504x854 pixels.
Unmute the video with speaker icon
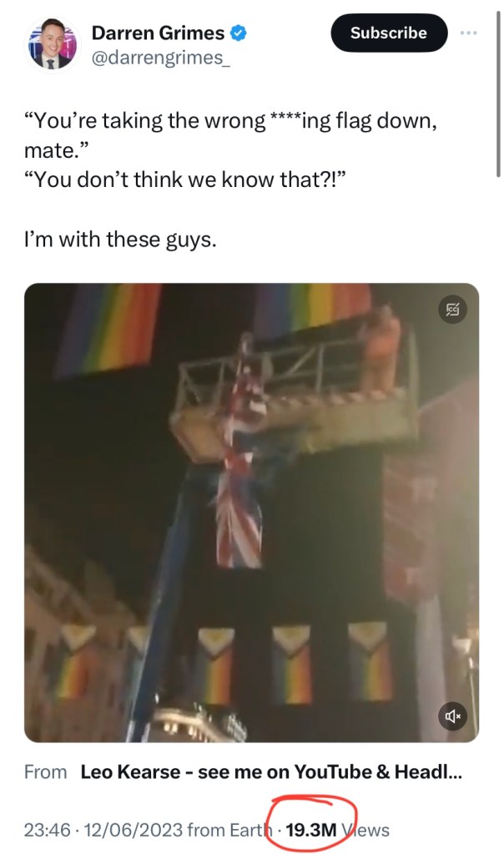[453, 715]
